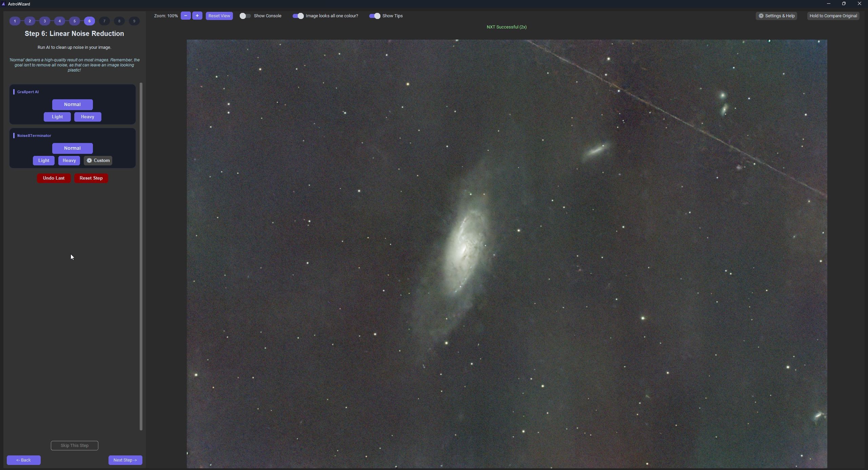Click Reset Step red button
The height and width of the screenshot is (470, 868).
[91, 178]
